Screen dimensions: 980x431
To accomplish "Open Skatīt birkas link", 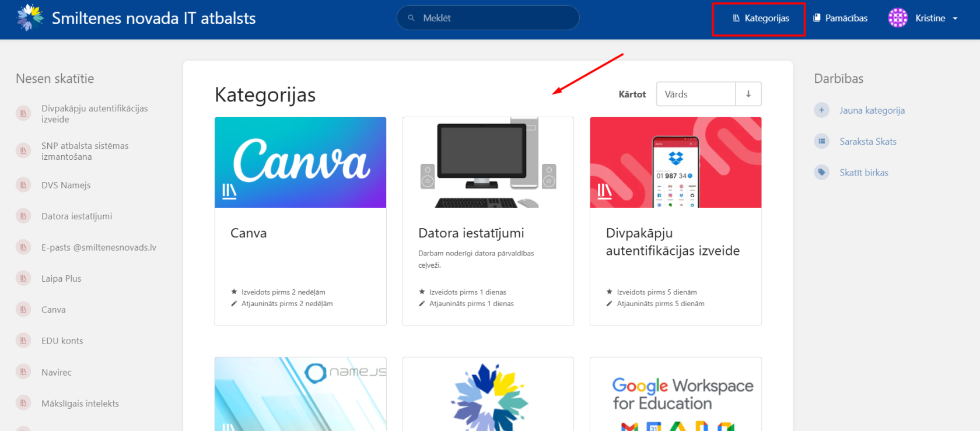I will tap(864, 173).
